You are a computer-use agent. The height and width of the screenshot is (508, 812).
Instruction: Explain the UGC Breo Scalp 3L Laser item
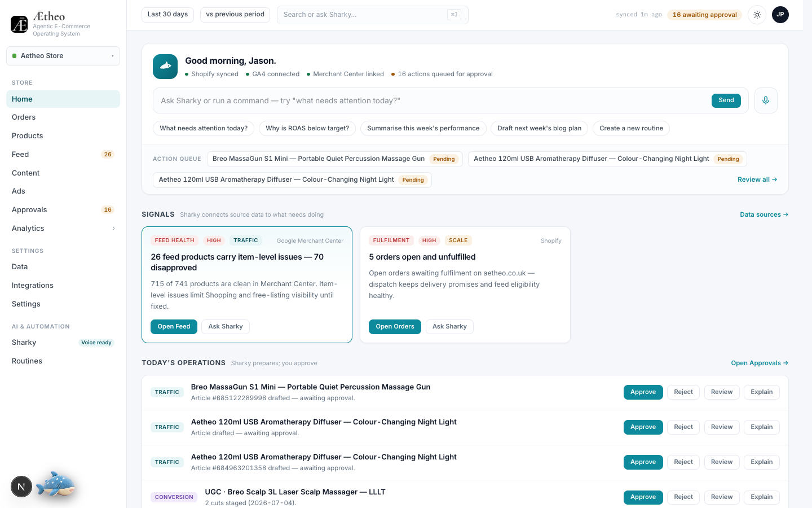[762, 497]
